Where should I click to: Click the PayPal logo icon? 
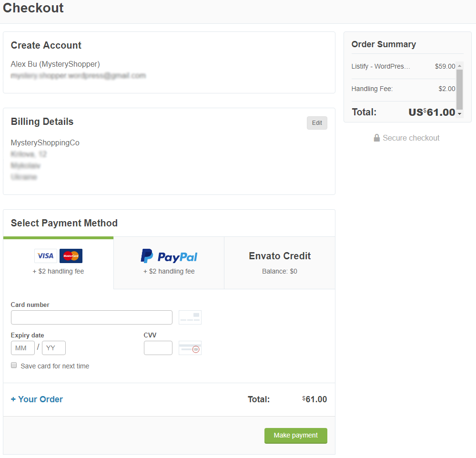[147, 256]
